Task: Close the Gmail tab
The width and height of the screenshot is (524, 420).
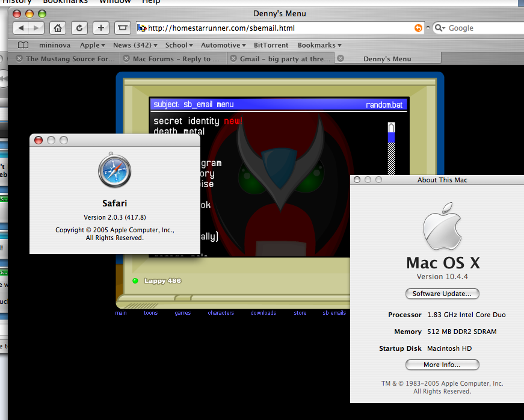Action: [x=233, y=59]
